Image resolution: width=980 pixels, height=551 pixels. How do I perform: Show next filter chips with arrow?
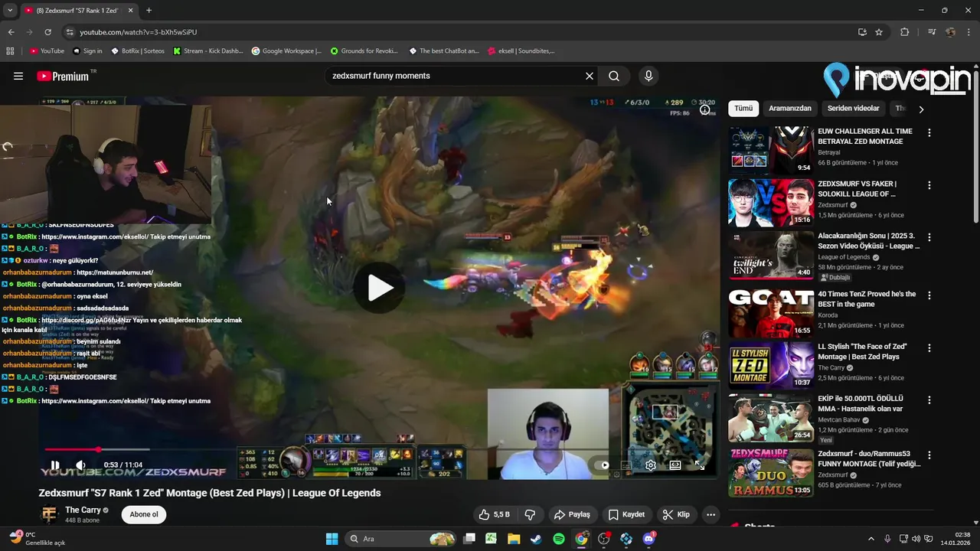click(921, 109)
